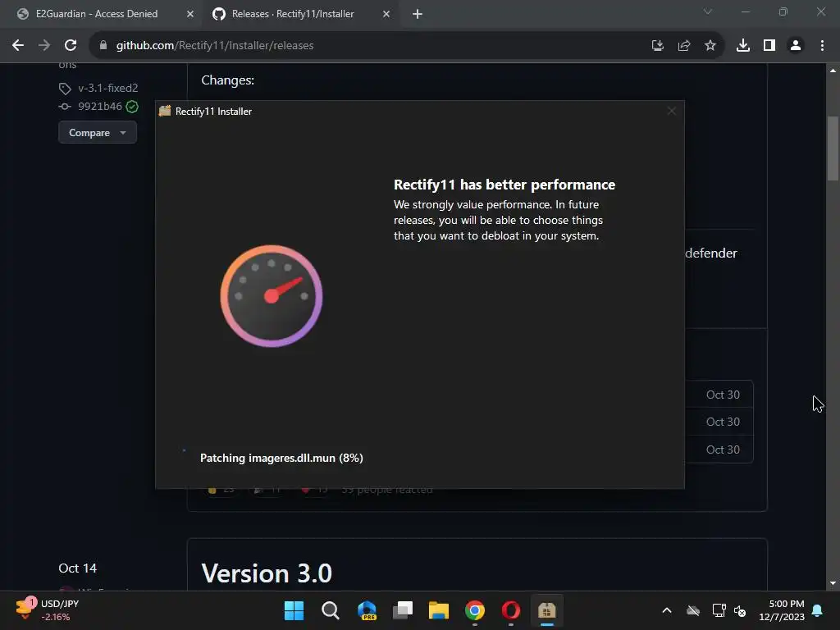Open Task View on taskbar
840x630 pixels.
pos(403,610)
